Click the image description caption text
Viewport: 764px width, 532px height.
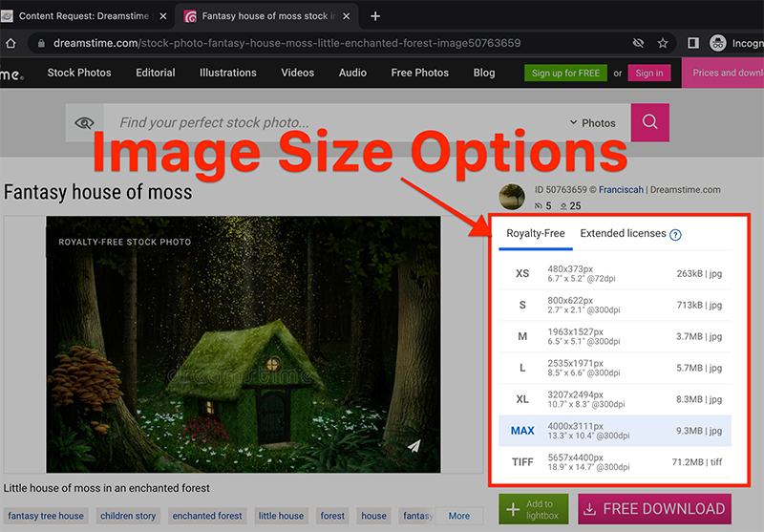point(106,488)
